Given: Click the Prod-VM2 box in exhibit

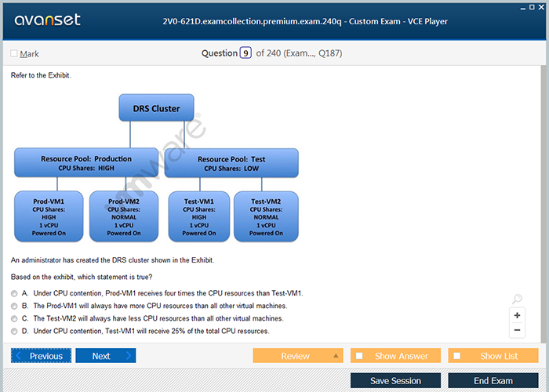Looking at the screenshot, I should (124, 216).
